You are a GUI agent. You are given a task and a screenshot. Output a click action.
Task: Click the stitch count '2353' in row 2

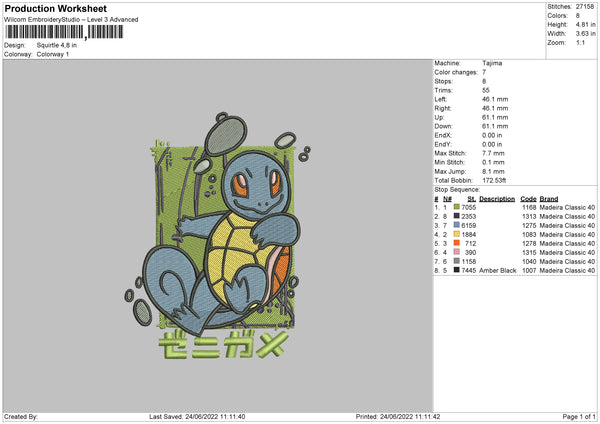[469, 217]
